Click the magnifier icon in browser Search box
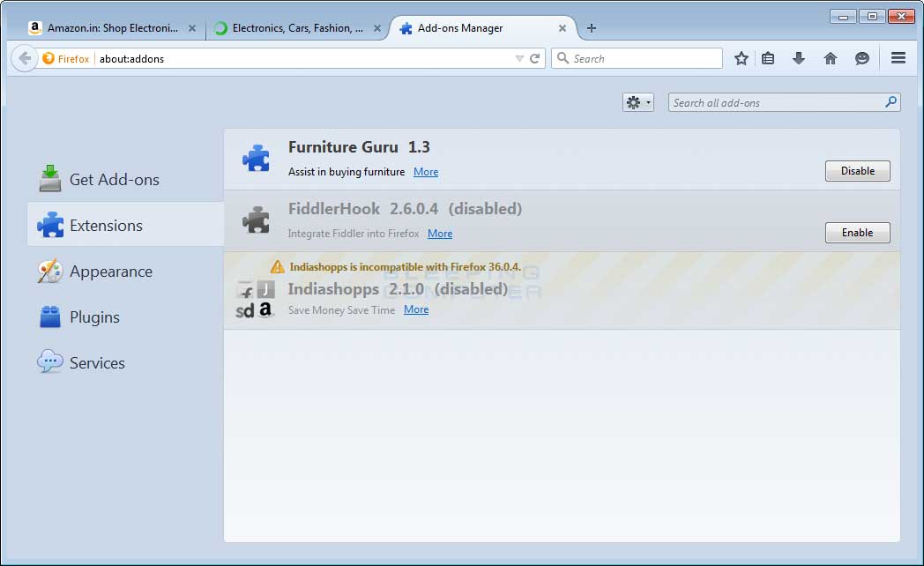This screenshot has width=924, height=566. 563,57
